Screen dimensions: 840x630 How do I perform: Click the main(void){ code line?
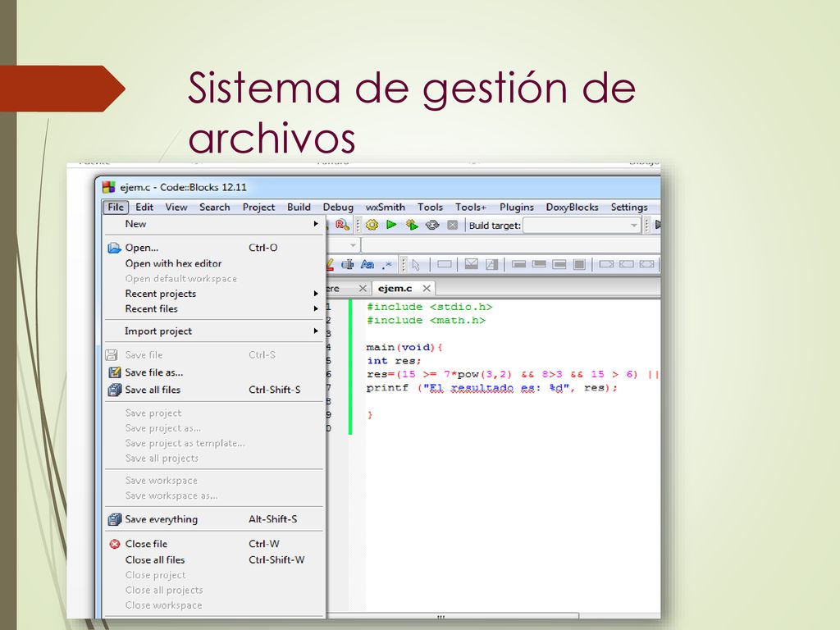click(x=404, y=347)
